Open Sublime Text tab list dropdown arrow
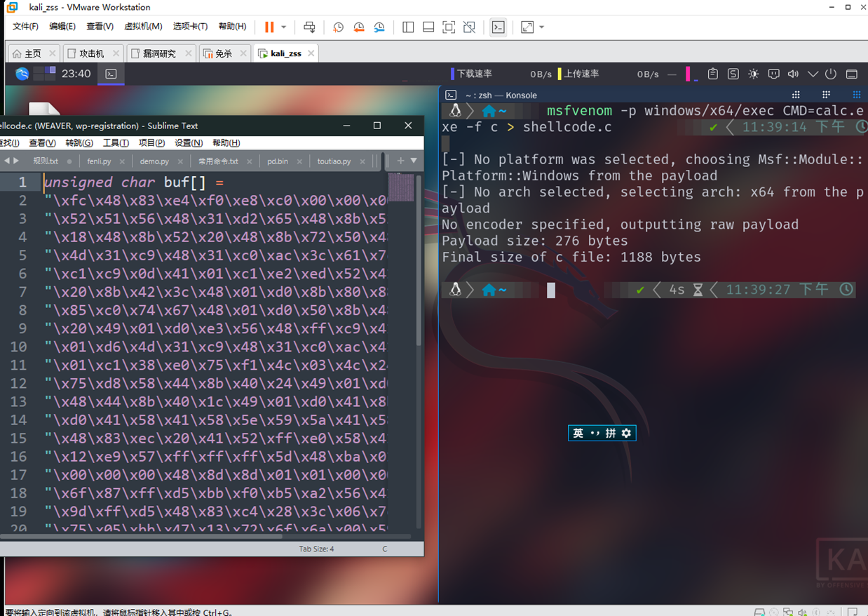The width and height of the screenshot is (868, 616). pyautogui.click(x=414, y=161)
